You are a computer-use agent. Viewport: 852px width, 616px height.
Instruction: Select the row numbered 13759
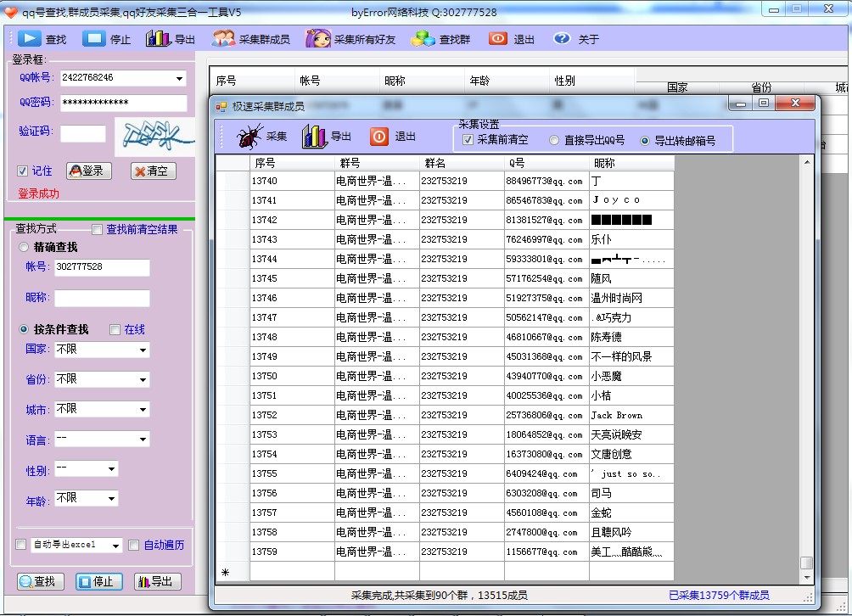(445, 552)
